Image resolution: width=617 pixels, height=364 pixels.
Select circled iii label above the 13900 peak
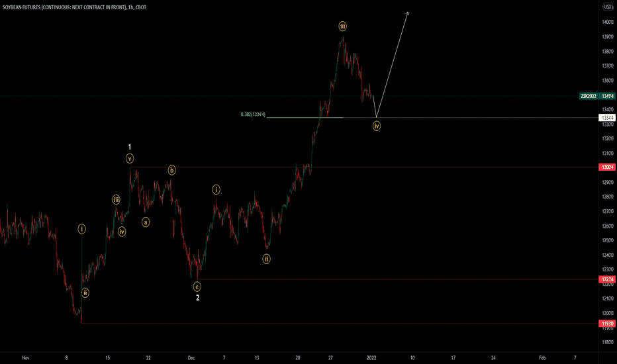[x=343, y=26]
